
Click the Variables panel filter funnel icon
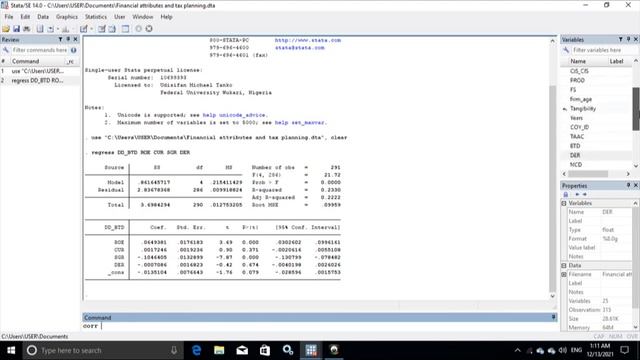[620, 39]
